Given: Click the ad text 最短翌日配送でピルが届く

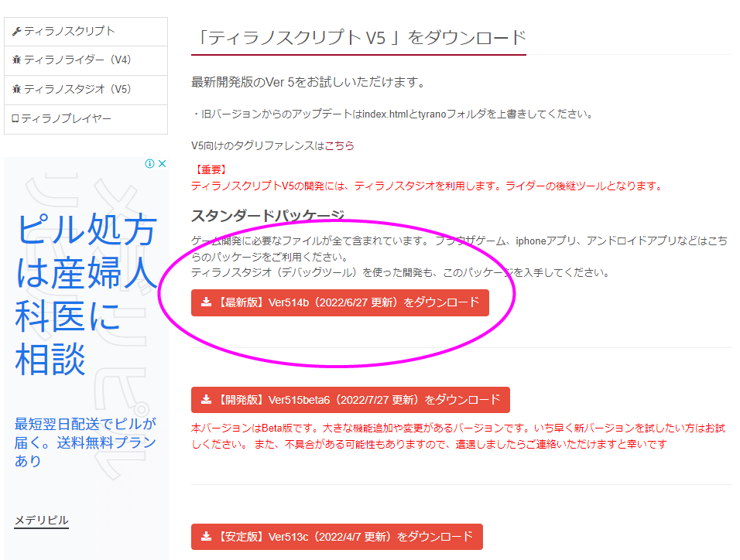Looking at the screenshot, I should click(x=85, y=442).
